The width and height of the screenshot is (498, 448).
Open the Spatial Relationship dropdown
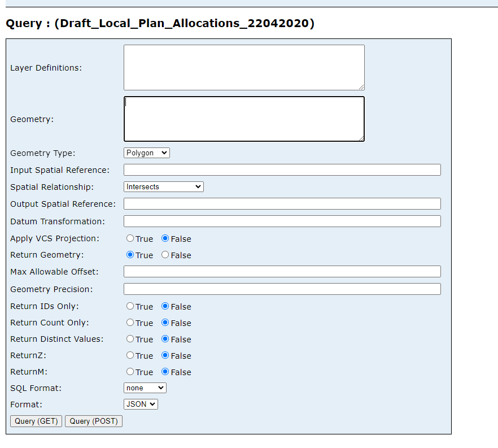163,186
